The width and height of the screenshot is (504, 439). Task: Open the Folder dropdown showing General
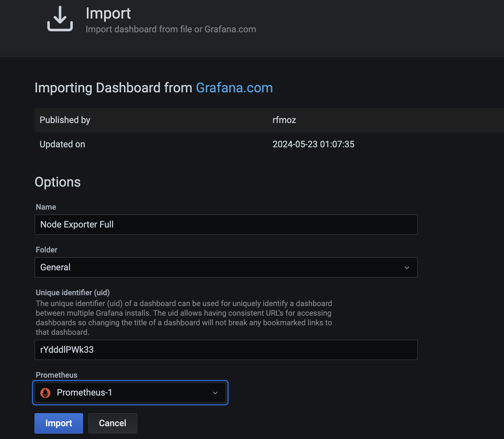[x=226, y=267]
